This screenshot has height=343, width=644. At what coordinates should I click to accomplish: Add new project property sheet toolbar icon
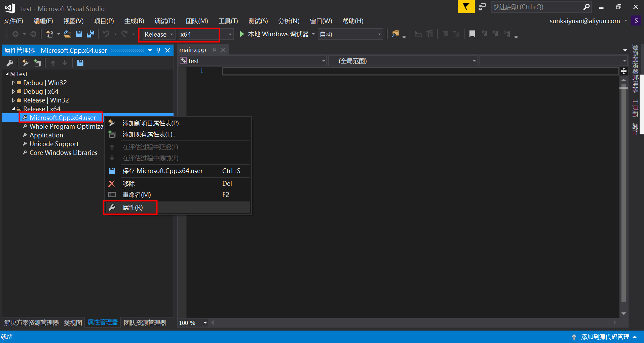25,63
